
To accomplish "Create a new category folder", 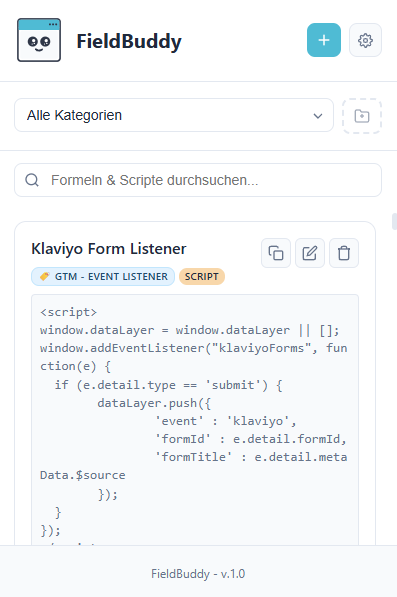I will click(362, 116).
